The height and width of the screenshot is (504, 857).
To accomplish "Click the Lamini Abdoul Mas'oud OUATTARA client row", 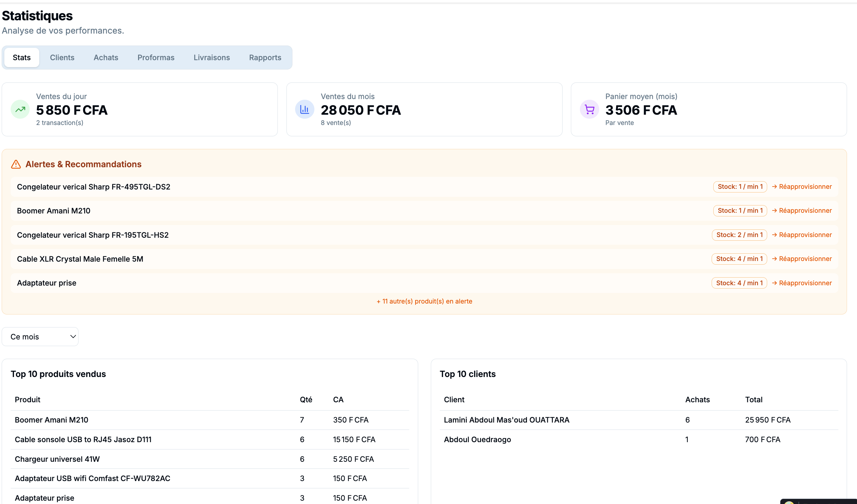I will (506, 420).
